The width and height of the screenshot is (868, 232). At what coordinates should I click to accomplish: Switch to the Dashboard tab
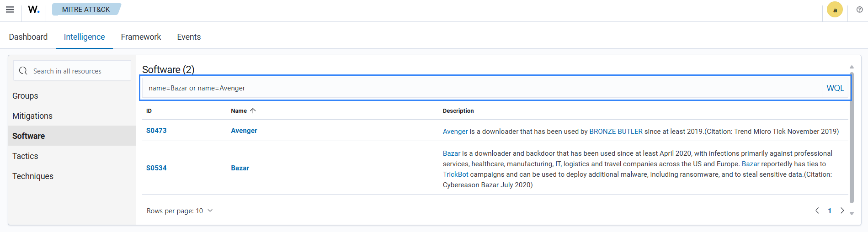[28, 37]
